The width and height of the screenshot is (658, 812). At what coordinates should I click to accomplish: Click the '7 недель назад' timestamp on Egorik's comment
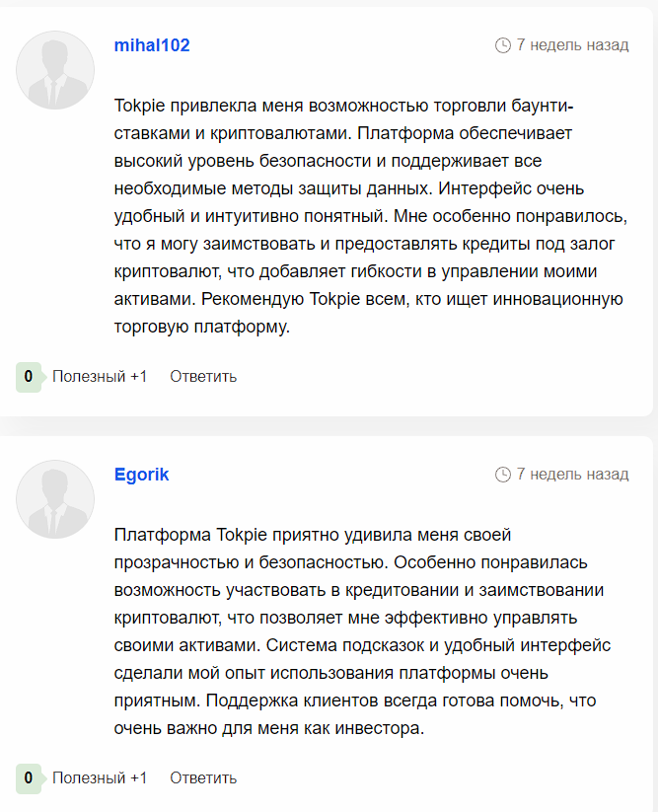[x=572, y=475]
